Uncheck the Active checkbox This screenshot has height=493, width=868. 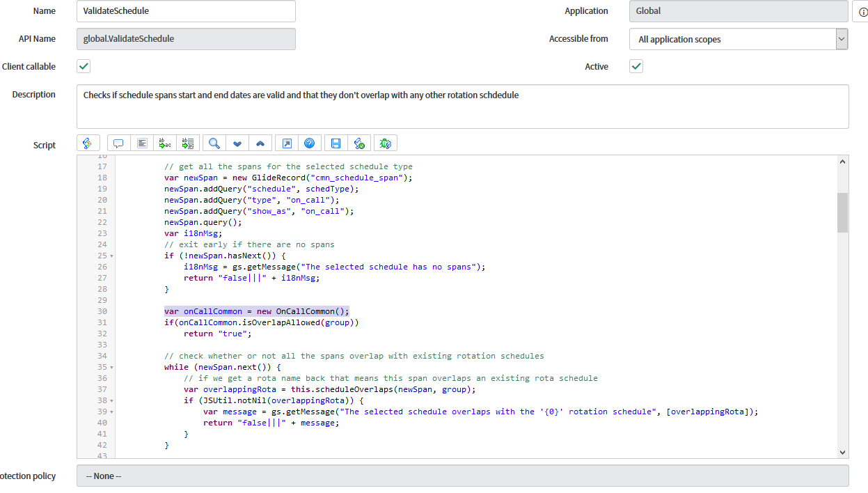coord(636,67)
